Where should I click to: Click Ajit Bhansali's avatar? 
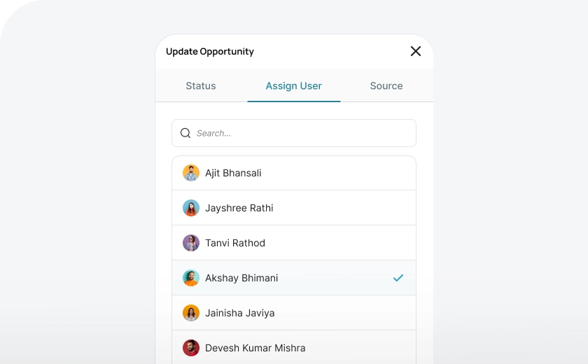191,173
